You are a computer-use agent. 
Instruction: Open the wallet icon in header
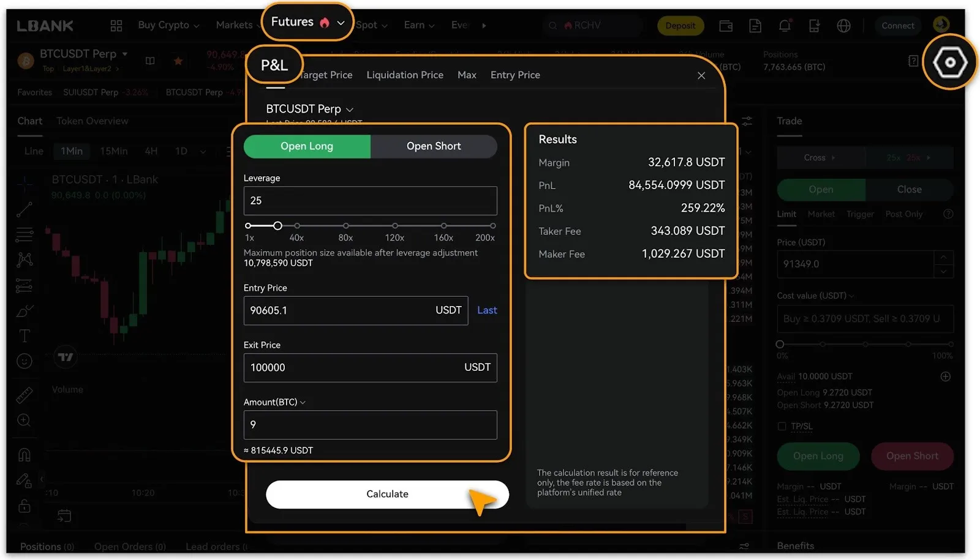[x=726, y=26]
